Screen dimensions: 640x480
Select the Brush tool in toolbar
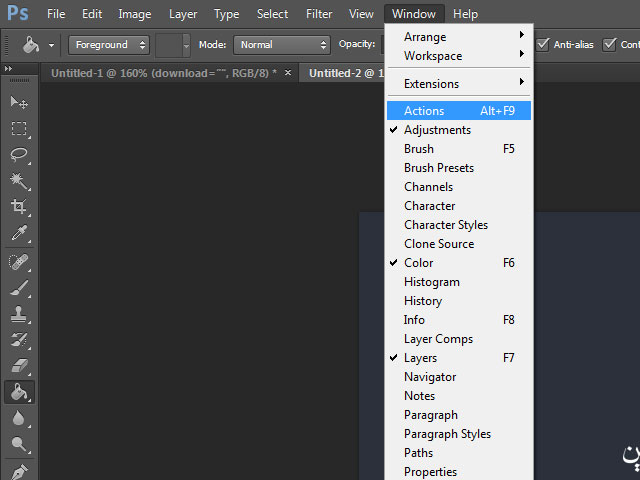[x=19, y=288]
